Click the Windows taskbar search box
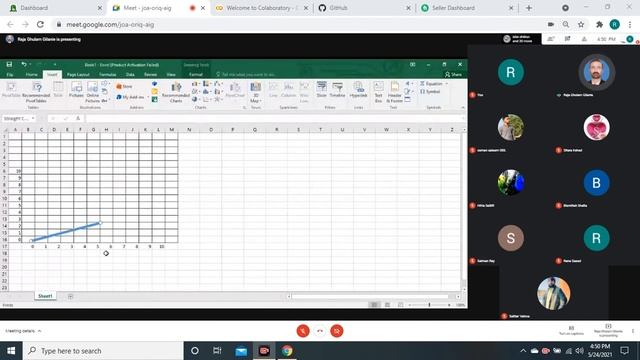The height and width of the screenshot is (360, 640). (104, 351)
